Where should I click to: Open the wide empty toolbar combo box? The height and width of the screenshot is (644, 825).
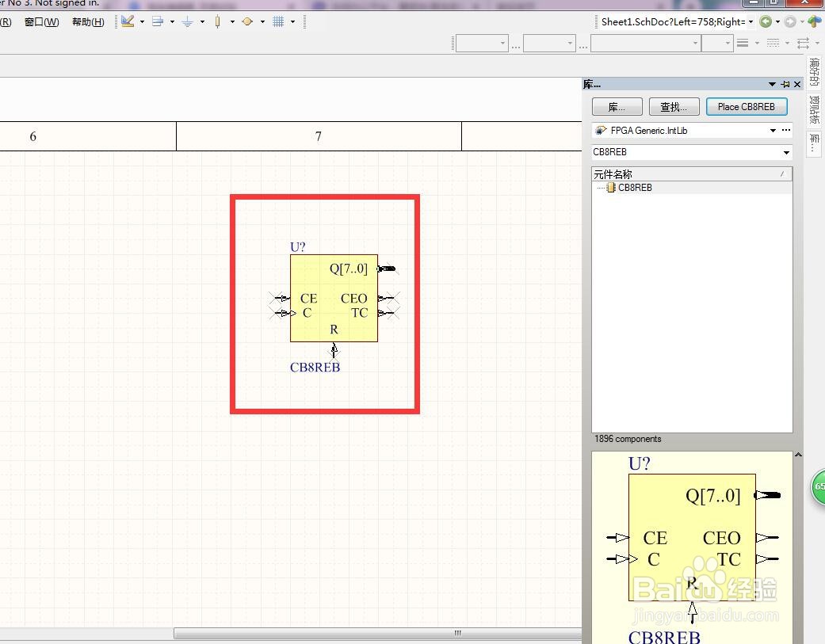point(646,43)
